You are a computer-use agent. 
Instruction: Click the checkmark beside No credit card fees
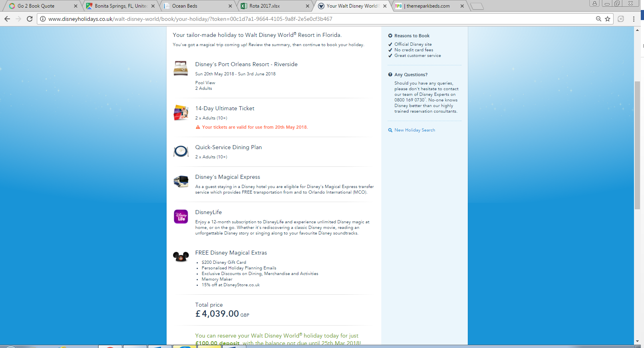tap(390, 50)
